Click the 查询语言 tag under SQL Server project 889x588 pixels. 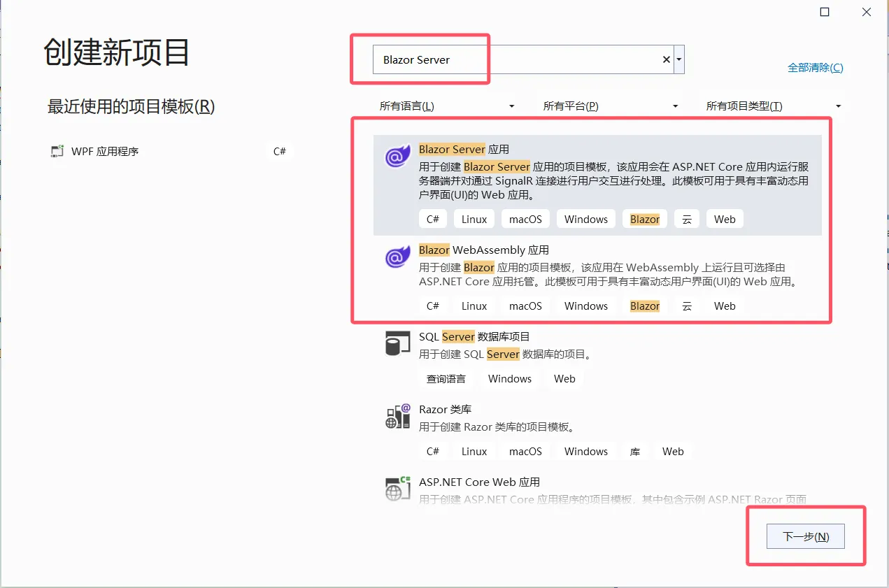point(446,379)
